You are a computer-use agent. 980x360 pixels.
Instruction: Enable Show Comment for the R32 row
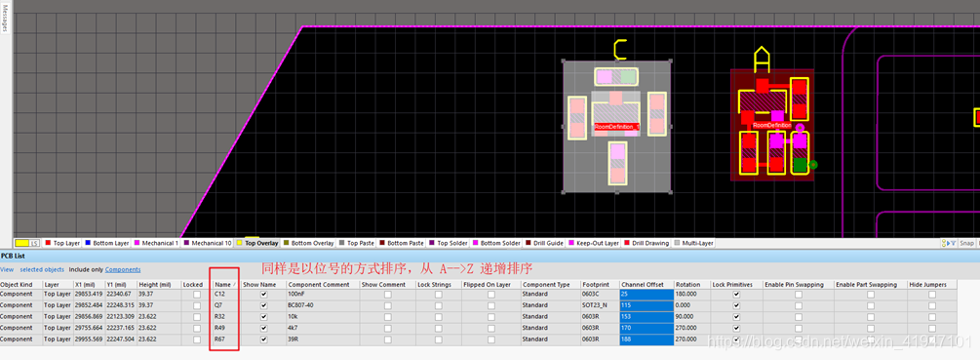387,316
